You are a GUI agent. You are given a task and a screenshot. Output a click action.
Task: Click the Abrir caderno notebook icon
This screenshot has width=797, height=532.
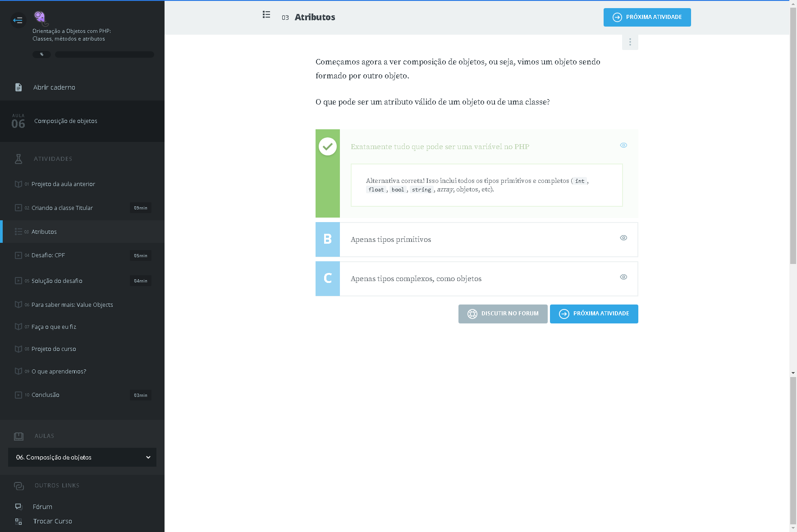(18, 87)
